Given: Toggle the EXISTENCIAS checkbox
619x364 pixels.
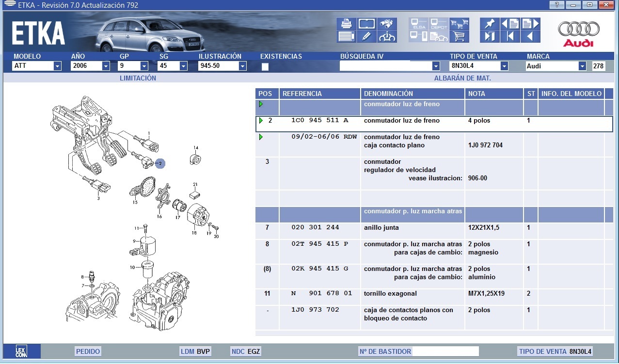Looking at the screenshot, I should coord(265,67).
